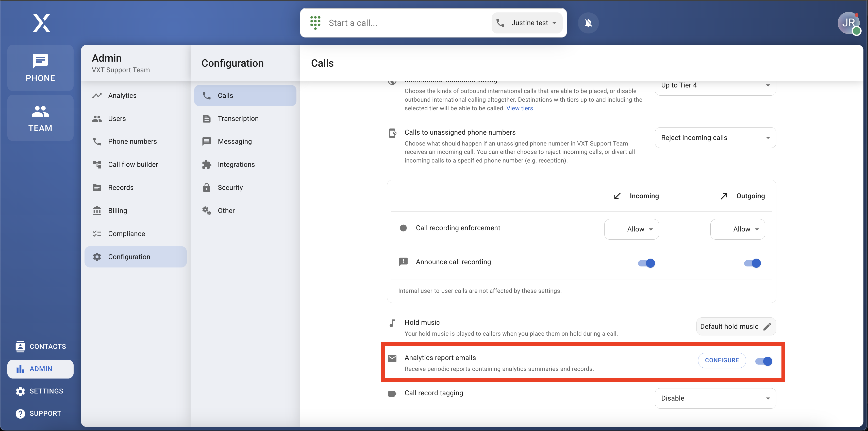Screen dimensions: 868x431
Task: Click the Integrations puzzle icon
Action: click(x=207, y=164)
